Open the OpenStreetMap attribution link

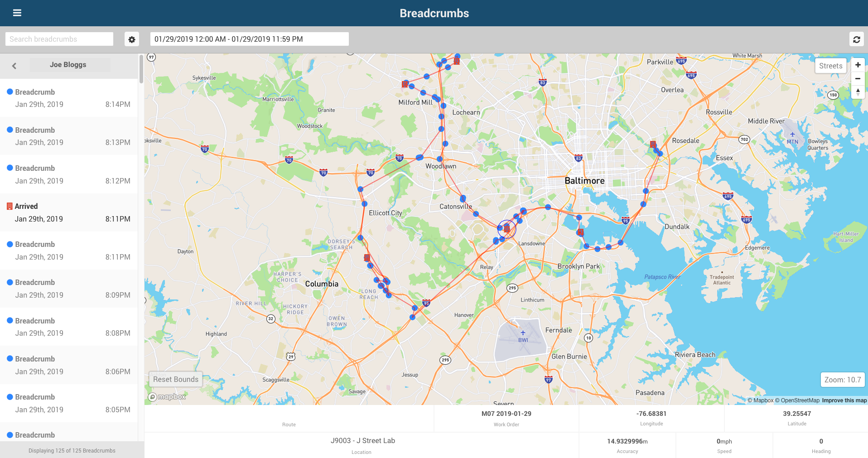point(797,400)
